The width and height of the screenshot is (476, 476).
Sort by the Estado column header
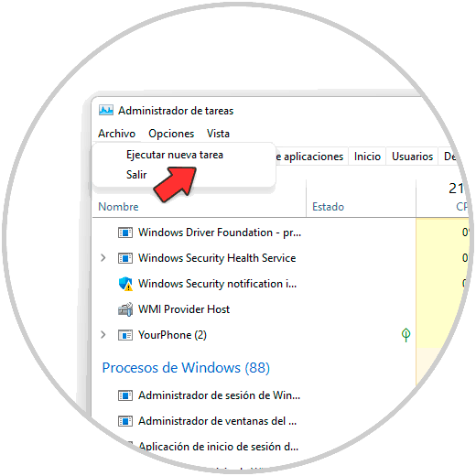[x=328, y=207]
